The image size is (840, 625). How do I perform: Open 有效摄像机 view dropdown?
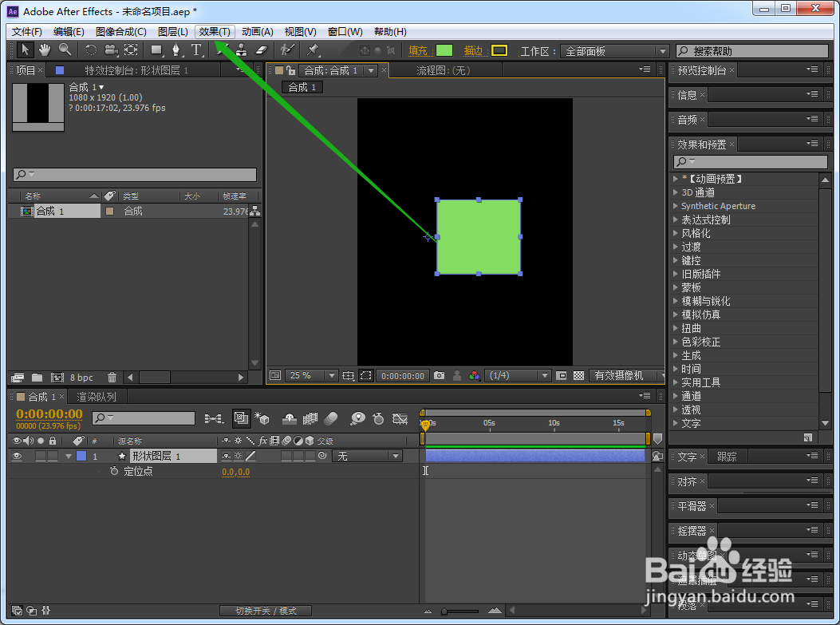(x=627, y=376)
